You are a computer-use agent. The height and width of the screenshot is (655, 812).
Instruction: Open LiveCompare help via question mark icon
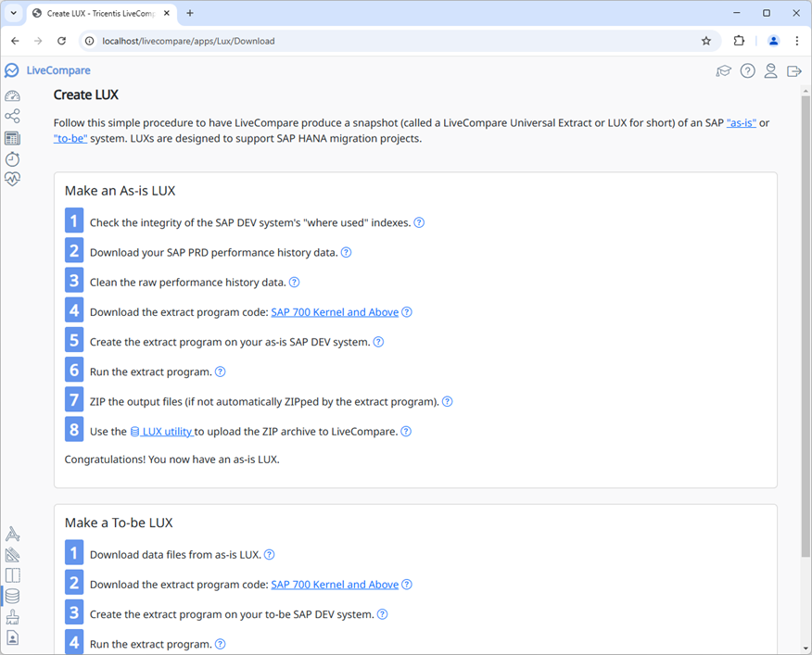point(748,70)
